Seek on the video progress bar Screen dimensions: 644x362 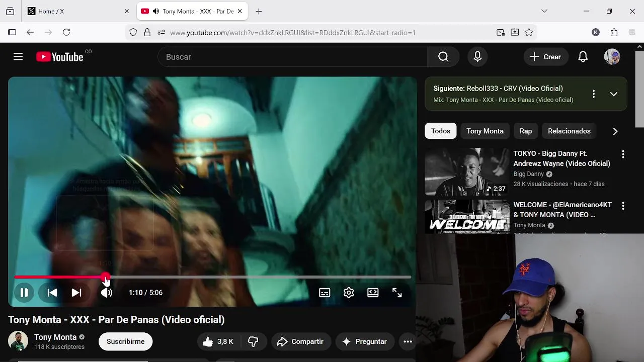[x=213, y=277]
